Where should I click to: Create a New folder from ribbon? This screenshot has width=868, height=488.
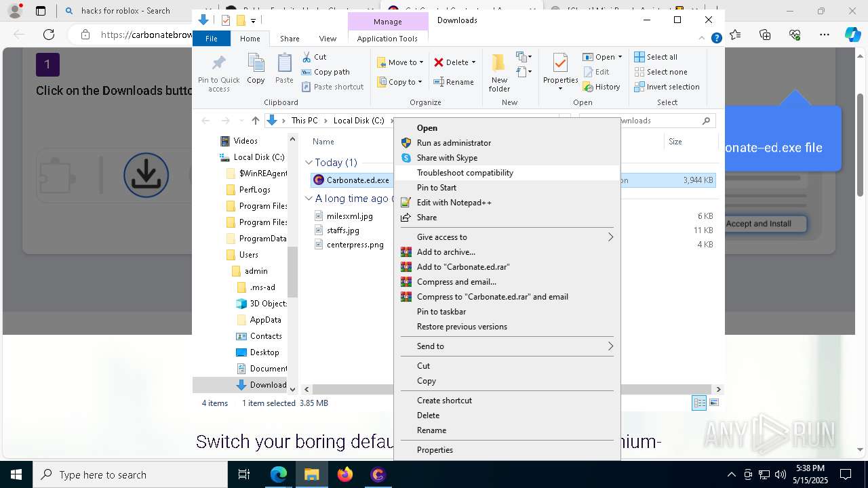499,73
